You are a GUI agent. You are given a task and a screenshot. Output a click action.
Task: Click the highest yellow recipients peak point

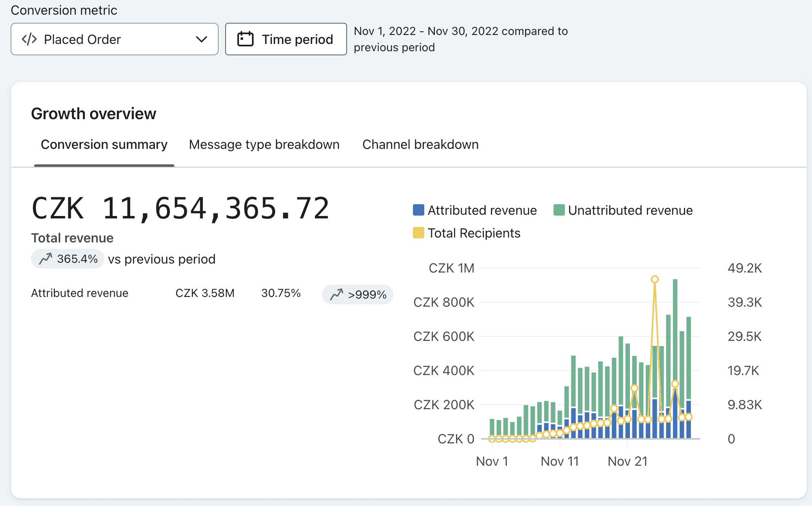(x=655, y=279)
